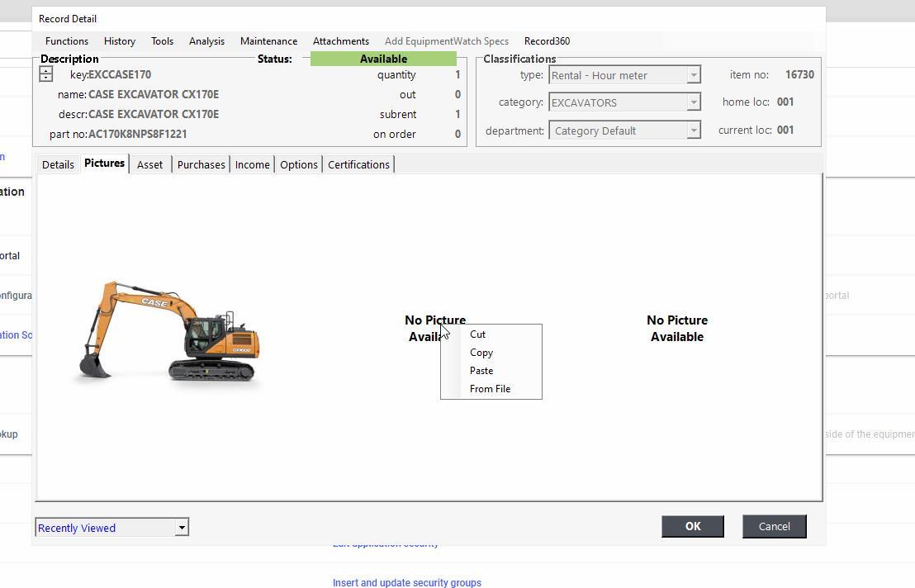Screen dimensions: 915x588
Task: Click Add EquipmentWatch Specs menu item
Action: point(447,40)
